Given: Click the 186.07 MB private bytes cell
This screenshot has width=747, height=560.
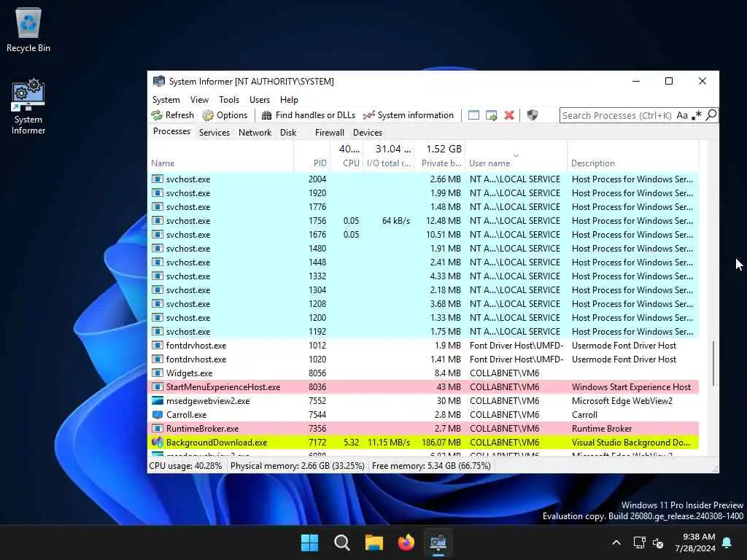Looking at the screenshot, I should 441,443.
